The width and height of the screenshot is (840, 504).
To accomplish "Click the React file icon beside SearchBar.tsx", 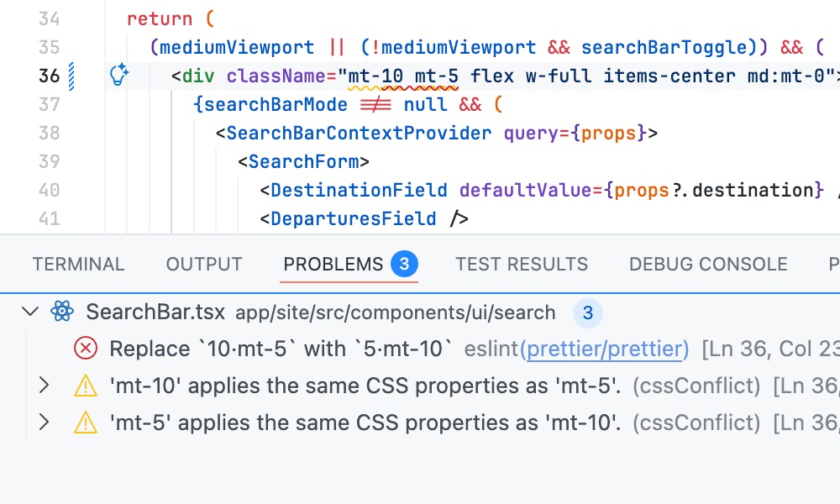I will click(60, 312).
